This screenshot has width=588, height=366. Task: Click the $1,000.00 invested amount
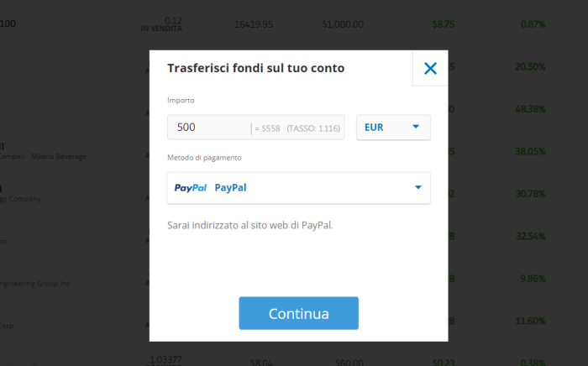pyautogui.click(x=343, y=24)
